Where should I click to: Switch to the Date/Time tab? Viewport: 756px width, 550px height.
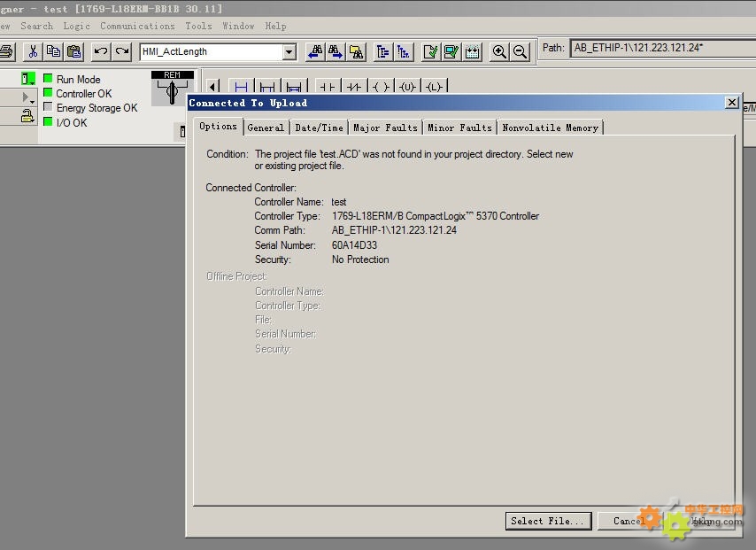pos(319,128)
